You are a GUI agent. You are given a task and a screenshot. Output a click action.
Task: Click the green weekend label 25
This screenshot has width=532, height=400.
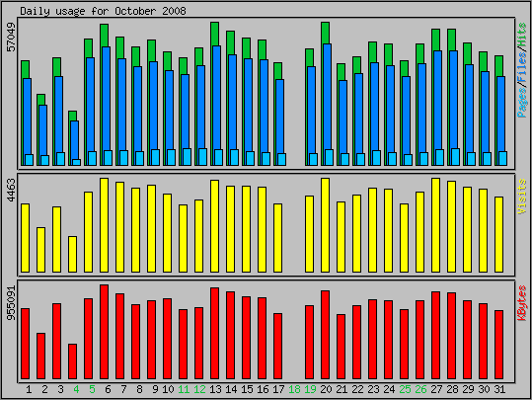tap(405, 389)
